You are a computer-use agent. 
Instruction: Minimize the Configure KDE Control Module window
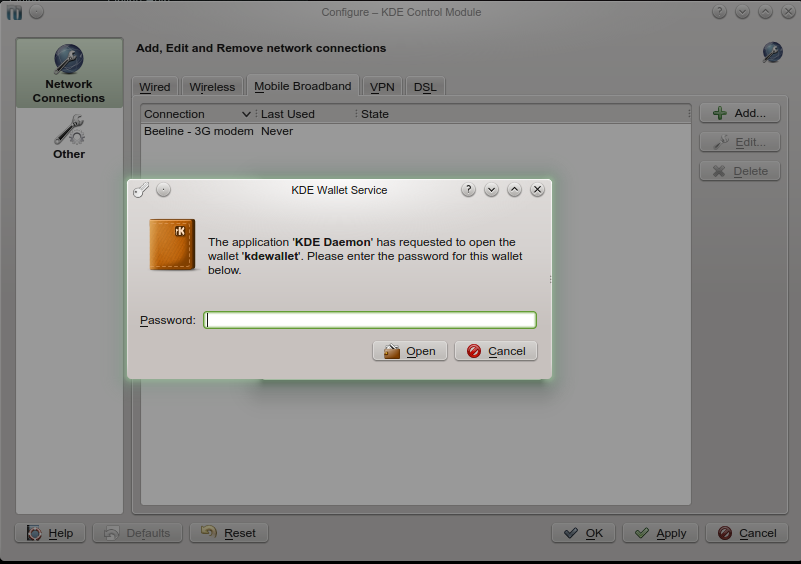(742, 12)
